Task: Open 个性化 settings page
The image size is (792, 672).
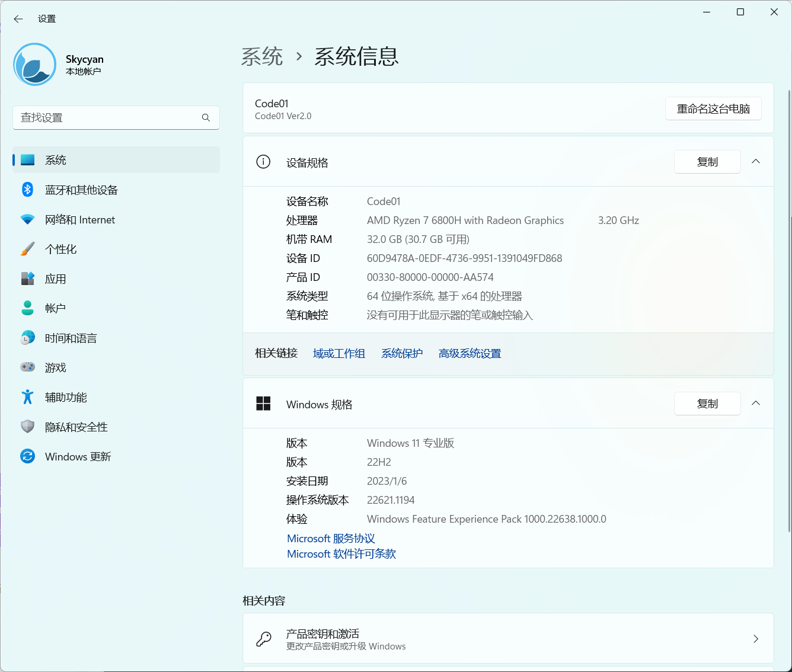Action: tap(116, 249)
